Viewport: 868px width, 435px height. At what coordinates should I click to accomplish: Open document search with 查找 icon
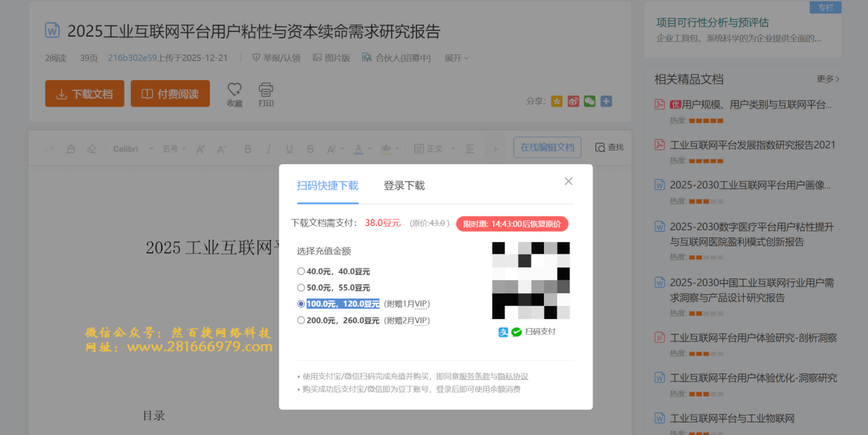608,147
